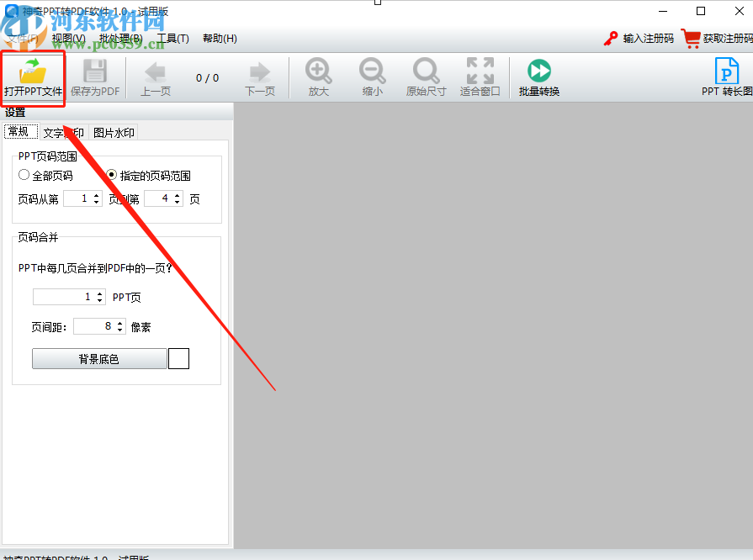The width and height of the screenshot is (753, 560).
Task: Click the 背景底色 background color button
Action: 99,358
